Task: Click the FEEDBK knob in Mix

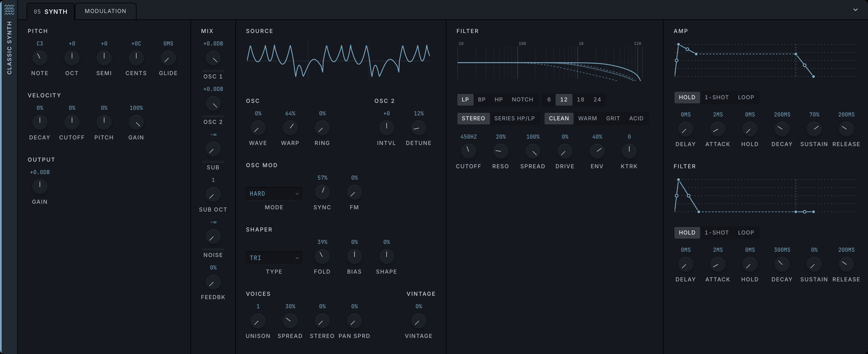Action: (x=213, y=282)
